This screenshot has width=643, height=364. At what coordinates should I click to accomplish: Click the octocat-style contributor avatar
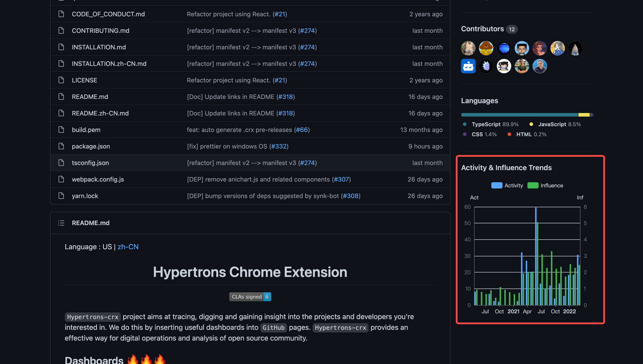(x=504, y=66)
